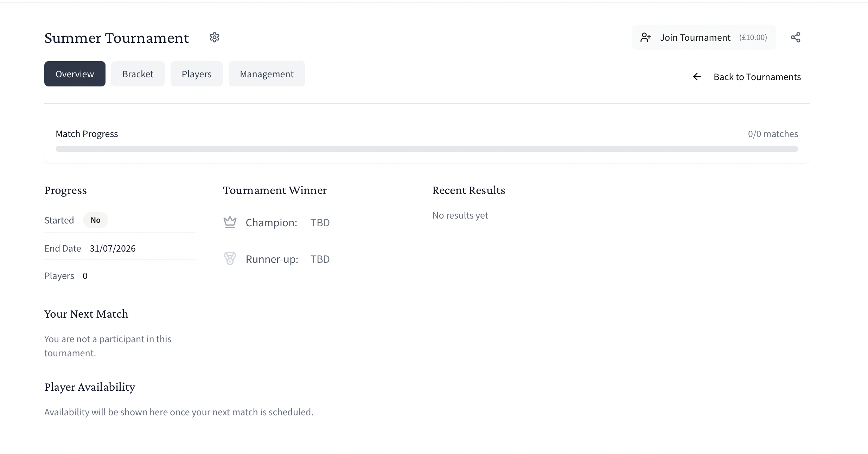The width and height of the screenshot is (868, 454).
Task: Click the Join Tournament button
Action: (x=704, y=37)
